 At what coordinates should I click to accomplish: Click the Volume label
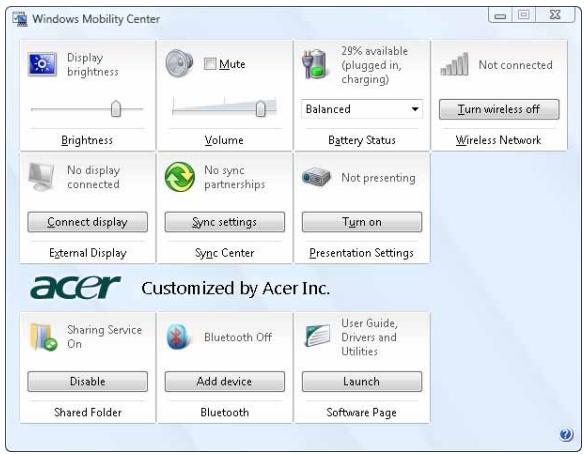click(224, 140)
